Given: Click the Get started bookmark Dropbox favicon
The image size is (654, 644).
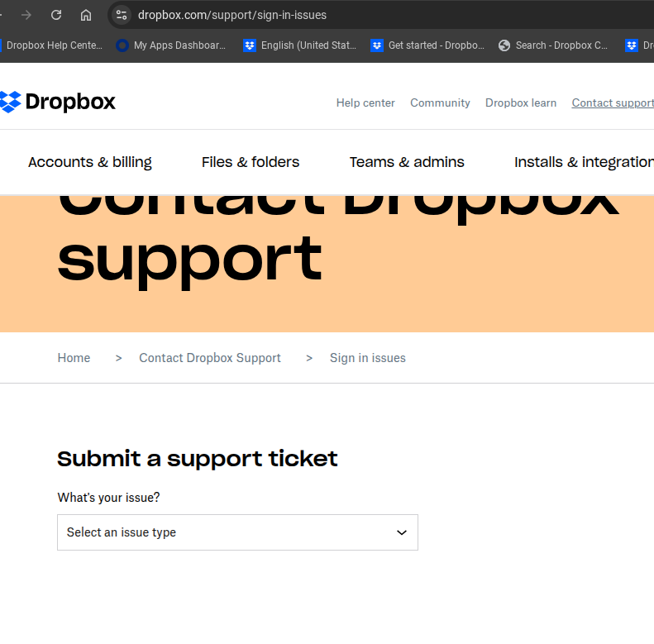Looking at the screenshot, I should pos(377,45).
